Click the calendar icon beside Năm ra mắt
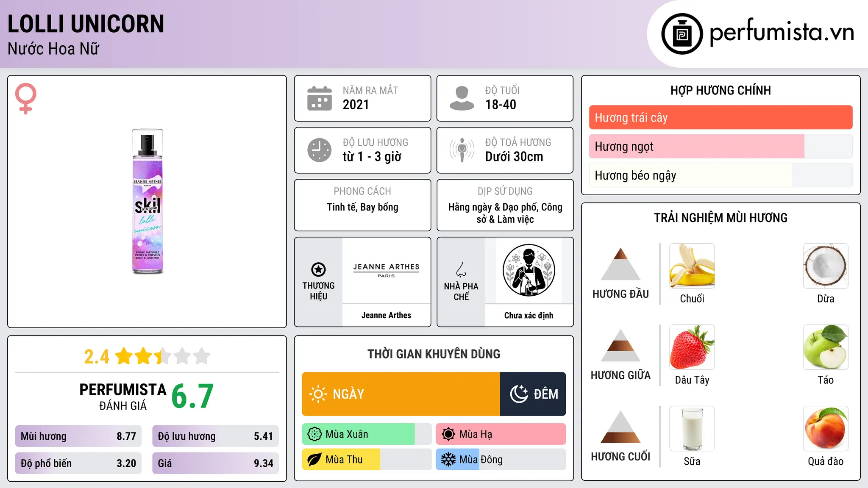Viewport: 868px width, 488px height. (x=320, y=98)
